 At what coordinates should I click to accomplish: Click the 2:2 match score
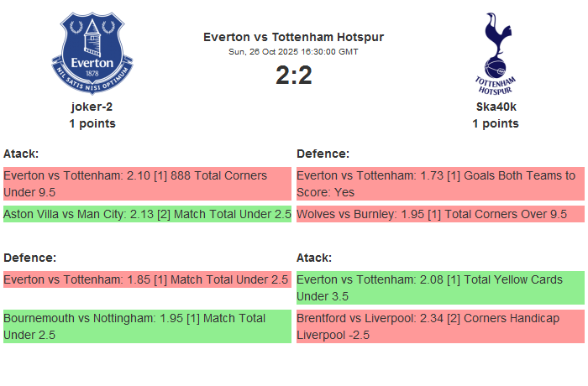pyautogui.click(x=294, y=76)
